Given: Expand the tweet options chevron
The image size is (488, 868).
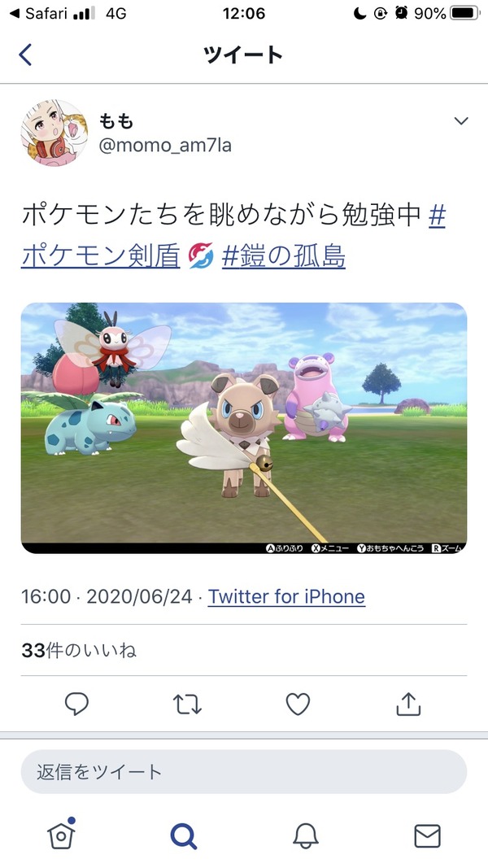Looking at the screenshot, I should pos(461,120).
